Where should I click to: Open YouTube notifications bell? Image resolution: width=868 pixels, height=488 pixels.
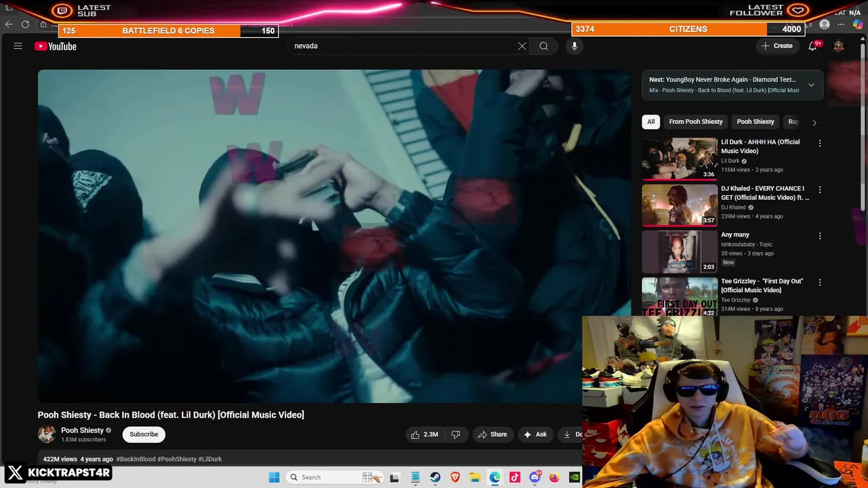coord(812,46)
